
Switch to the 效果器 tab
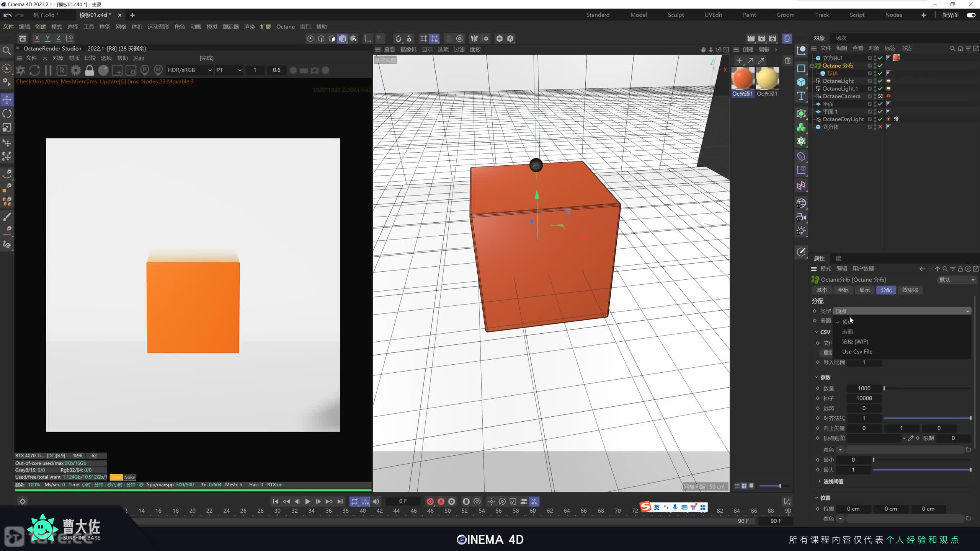coord(910,290)
